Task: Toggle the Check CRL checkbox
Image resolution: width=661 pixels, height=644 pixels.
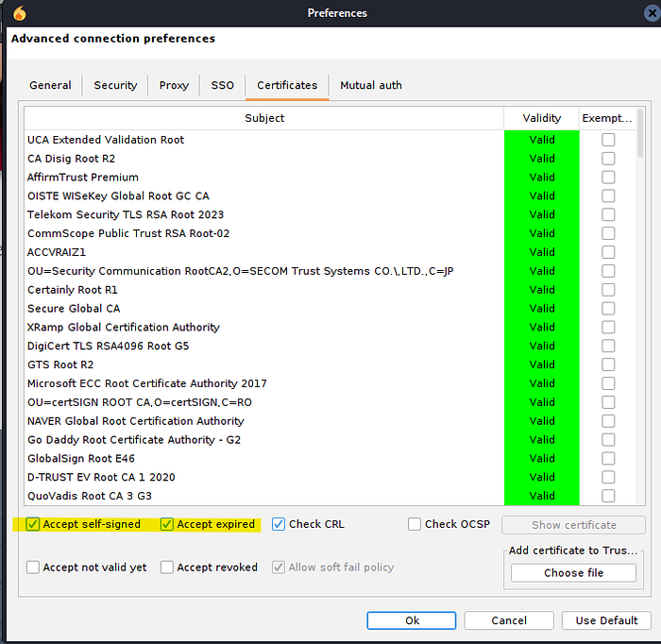Action: point(279,524)
